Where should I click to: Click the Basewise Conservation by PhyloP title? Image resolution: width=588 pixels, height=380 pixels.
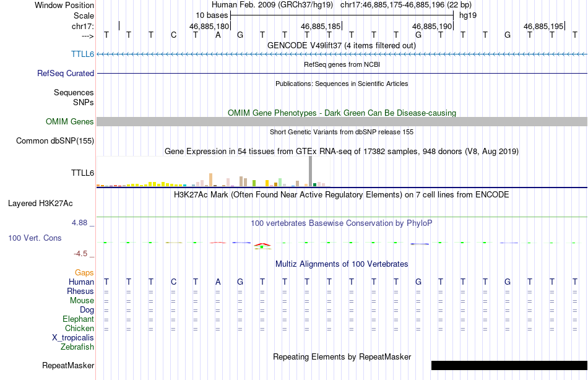(x=342, y=223)
